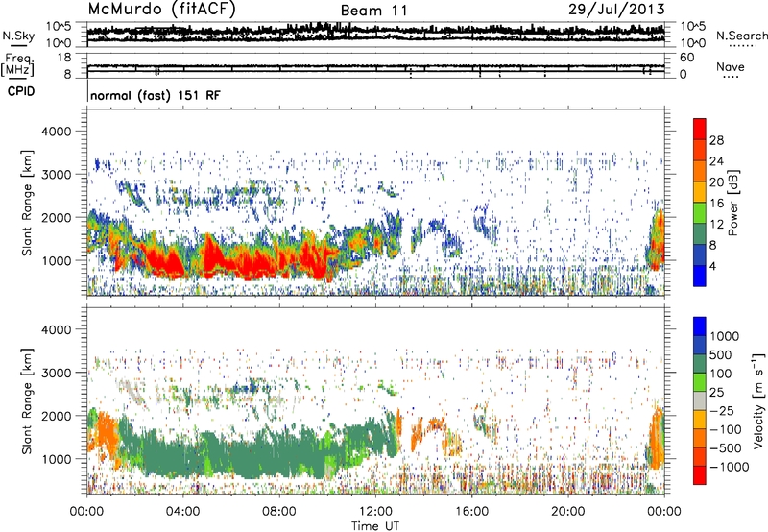Screen dimensions: 768x532
Task: Click the 'normal (fast) 151 RF' text
Action: [x=156, y=95]
